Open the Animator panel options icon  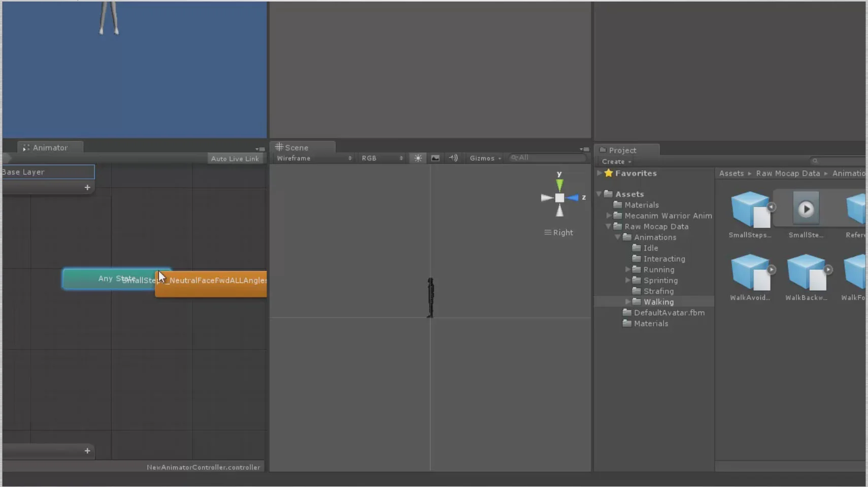pyautogui.click(x=260, y=149)
